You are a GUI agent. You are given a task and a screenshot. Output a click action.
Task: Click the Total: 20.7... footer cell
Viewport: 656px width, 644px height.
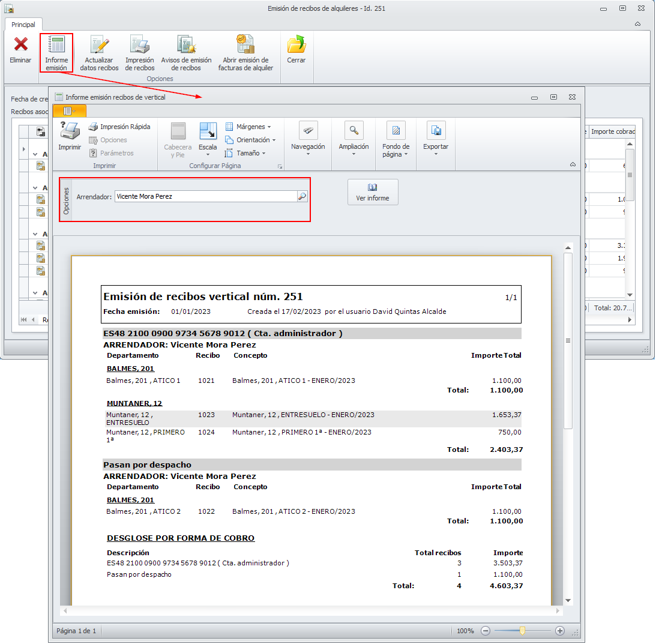[x=612, y=308]
